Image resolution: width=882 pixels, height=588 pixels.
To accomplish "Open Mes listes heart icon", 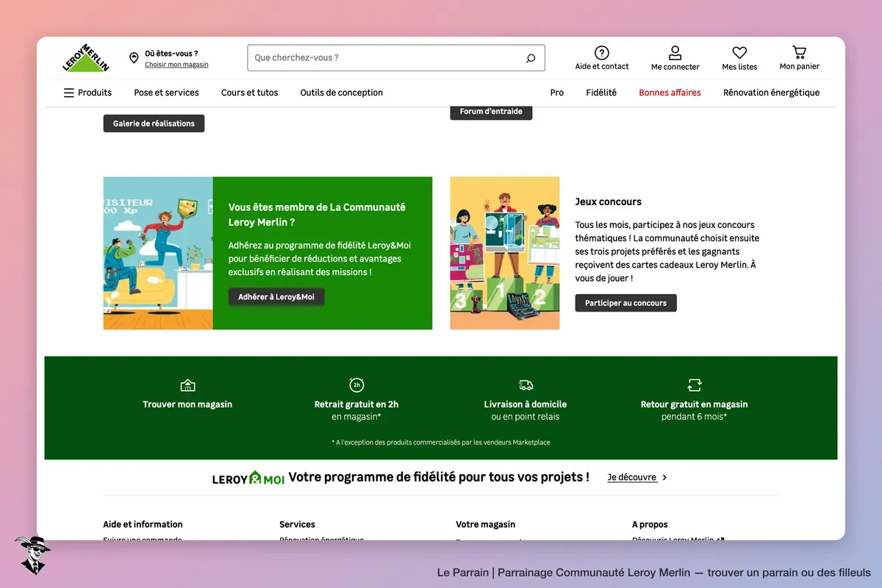I will point(739,53).
